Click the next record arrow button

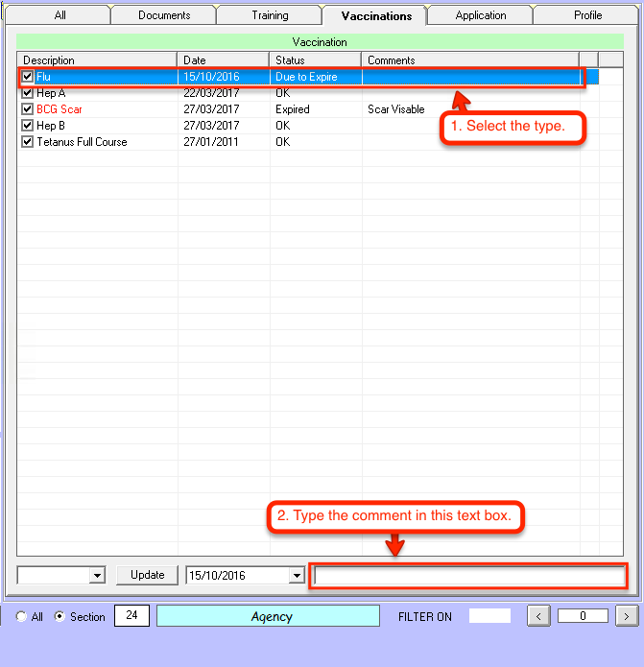coord(626,616)
